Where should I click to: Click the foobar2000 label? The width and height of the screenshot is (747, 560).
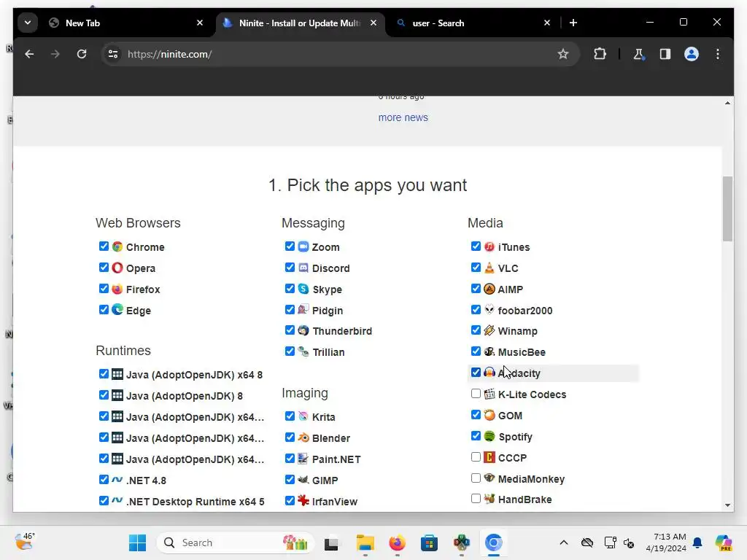[525, 311]
